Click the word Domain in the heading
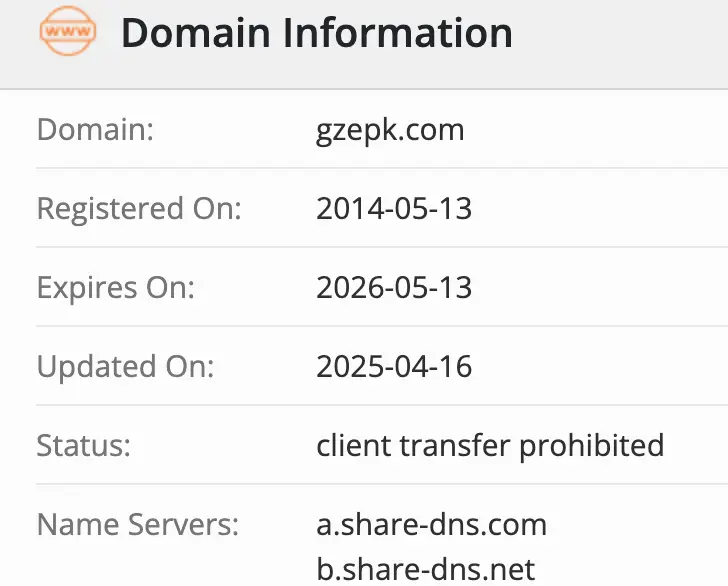 (x=196, y=33)
